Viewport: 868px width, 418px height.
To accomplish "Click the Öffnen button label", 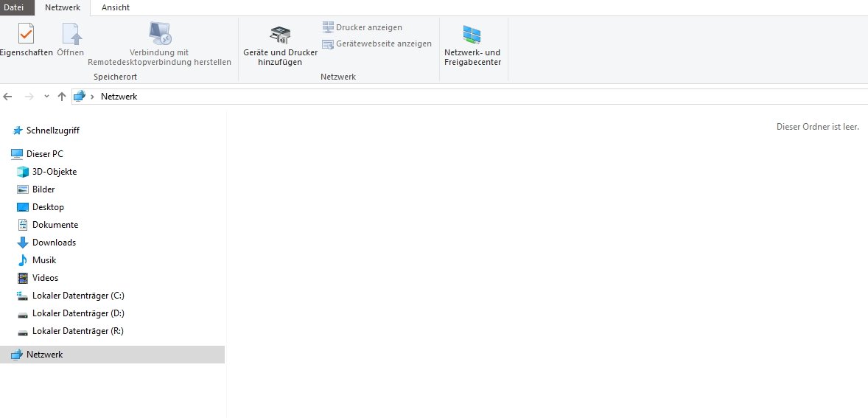I will point(70,52).
